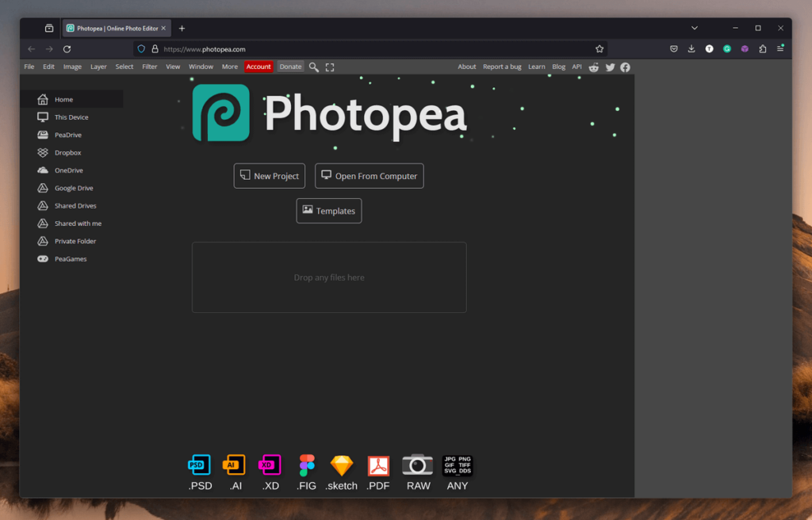
Task: Open Firefox hamburger menu
Action: click(780, 48)
